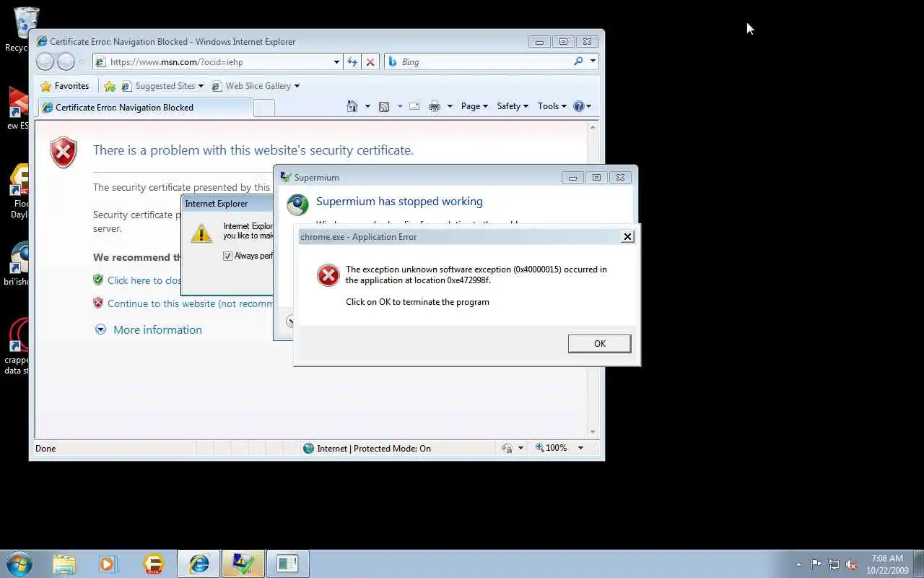Click the Home icon in IE command bar
This screenshot has height=578, width=924.
[352, 106]
